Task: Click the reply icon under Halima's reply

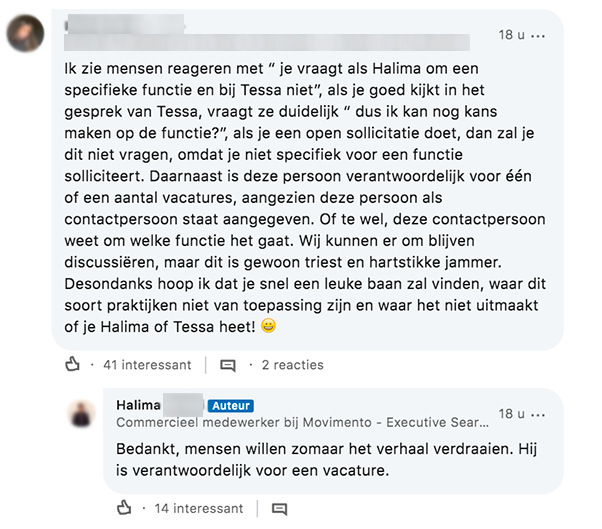Action: (x=279, y=507)
